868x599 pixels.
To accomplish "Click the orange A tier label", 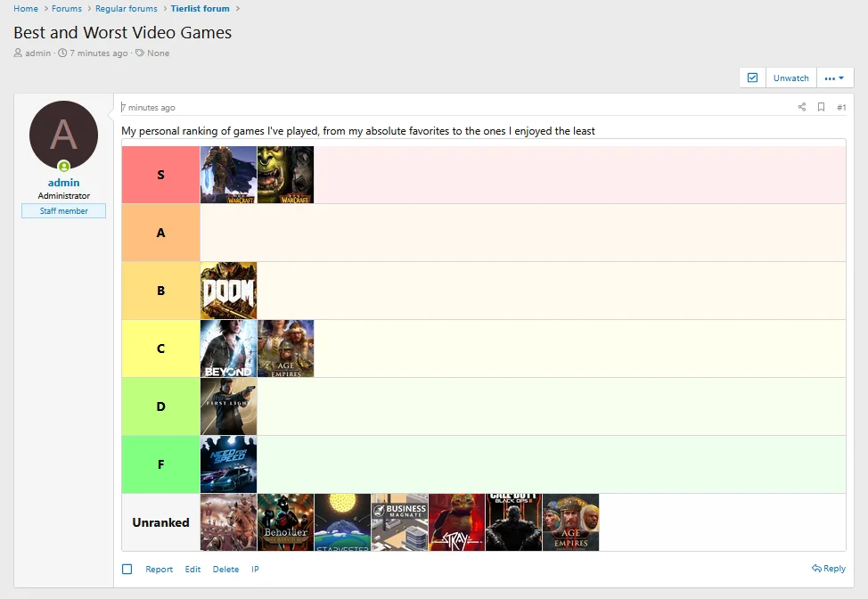I will click(160, 233).
